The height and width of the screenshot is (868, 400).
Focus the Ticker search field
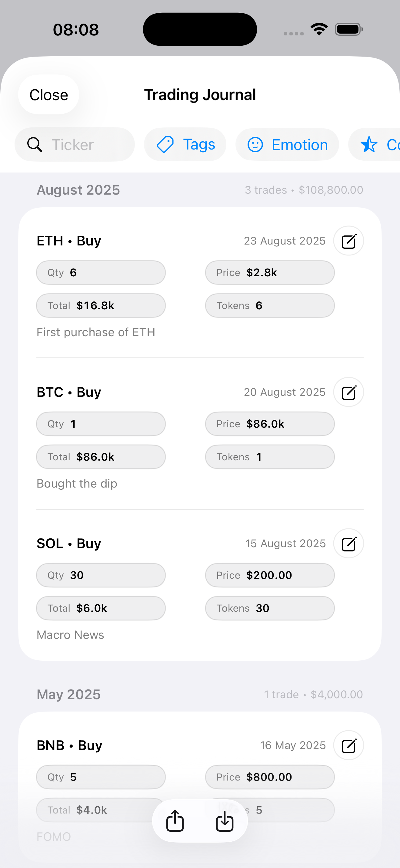click(x=88, y=145)
